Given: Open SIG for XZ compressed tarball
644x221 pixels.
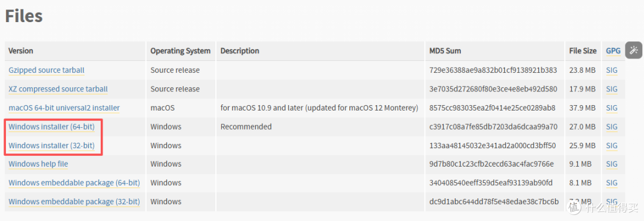Looking at the screenshot, I should [x=612, y=89].
